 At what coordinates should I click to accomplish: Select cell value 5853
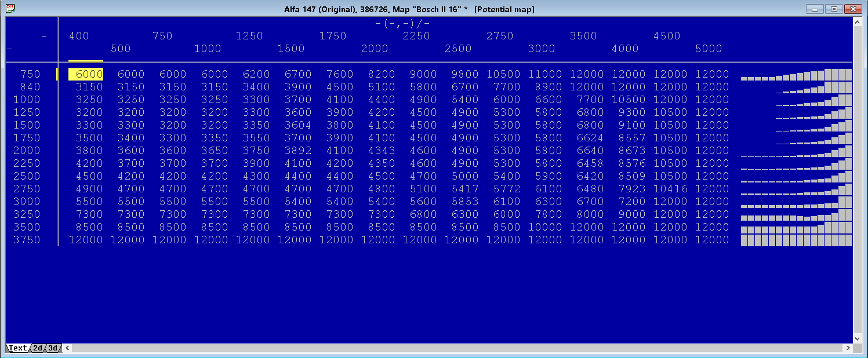pos(465,202)
